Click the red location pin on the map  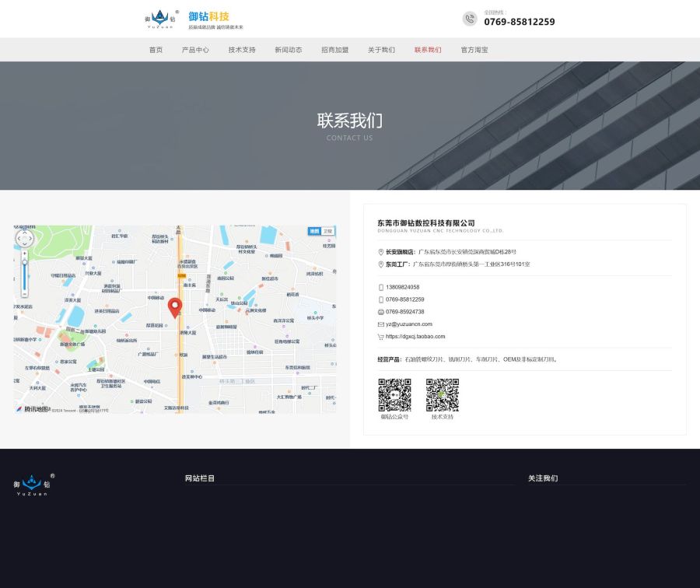pos(175,306)
